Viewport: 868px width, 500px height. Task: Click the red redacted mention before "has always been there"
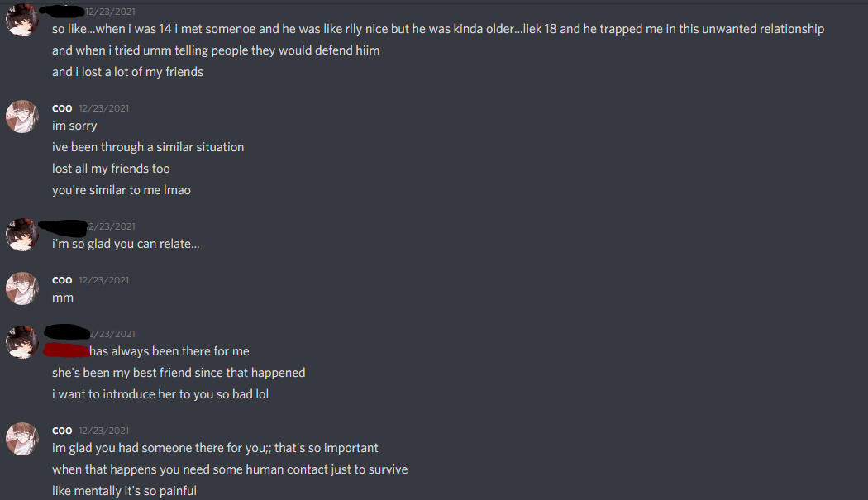(66, 351)
